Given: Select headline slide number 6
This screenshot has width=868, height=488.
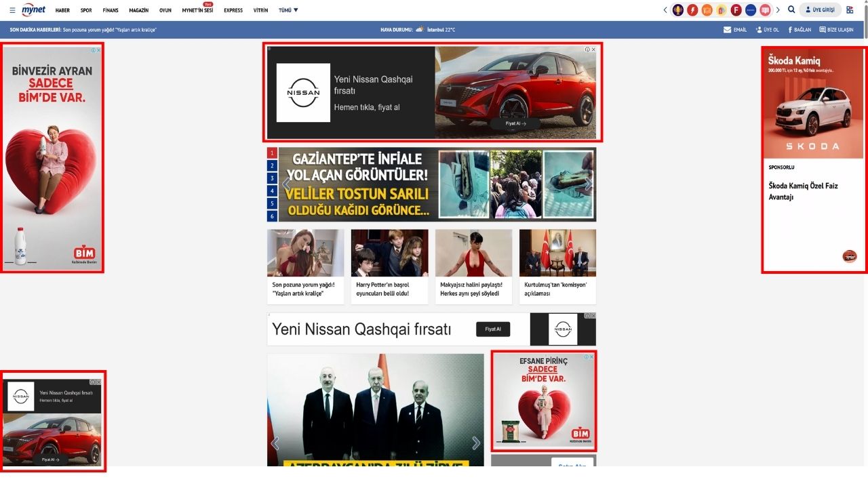Looking at the screenshot, I should click(272, 216).
